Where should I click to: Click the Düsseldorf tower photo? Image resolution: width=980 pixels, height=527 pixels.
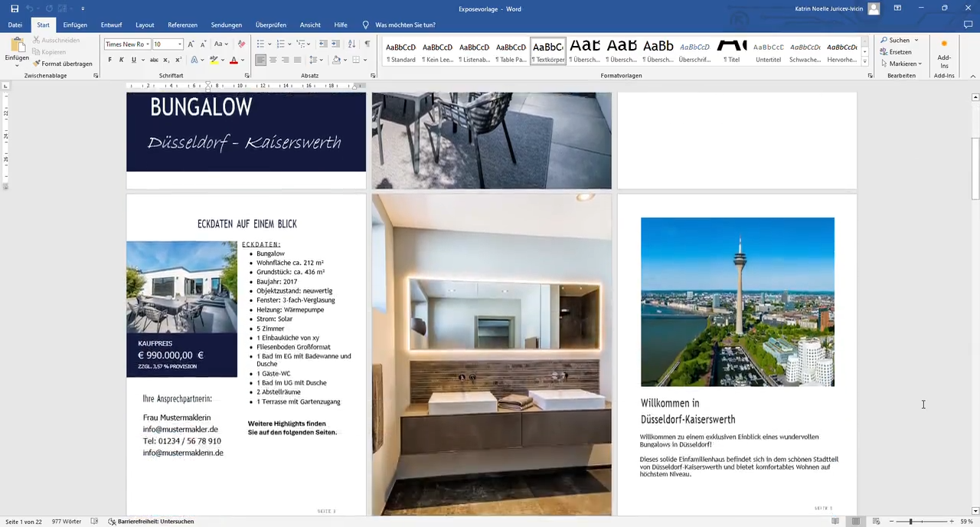click(x=737, y=302)
